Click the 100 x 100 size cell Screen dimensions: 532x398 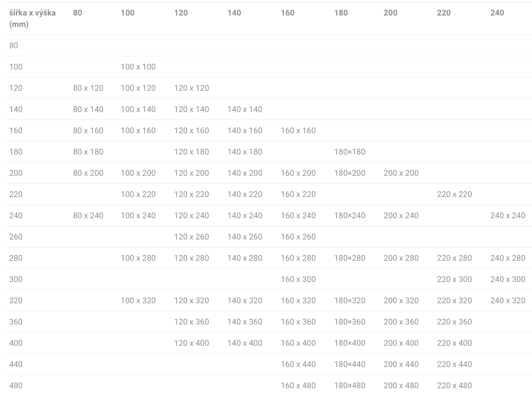[138, 67]
